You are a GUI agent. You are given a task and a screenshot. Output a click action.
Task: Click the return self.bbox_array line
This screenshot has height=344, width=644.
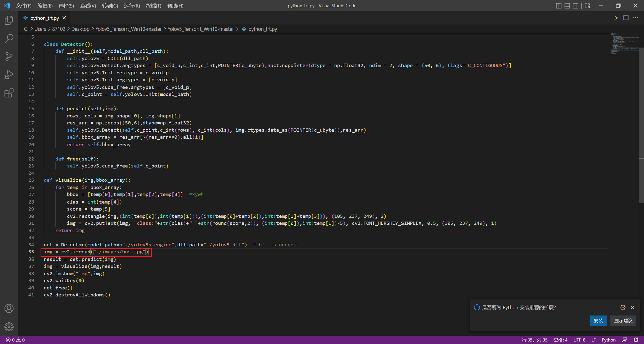pyautogui.click(x=99, y=144)
